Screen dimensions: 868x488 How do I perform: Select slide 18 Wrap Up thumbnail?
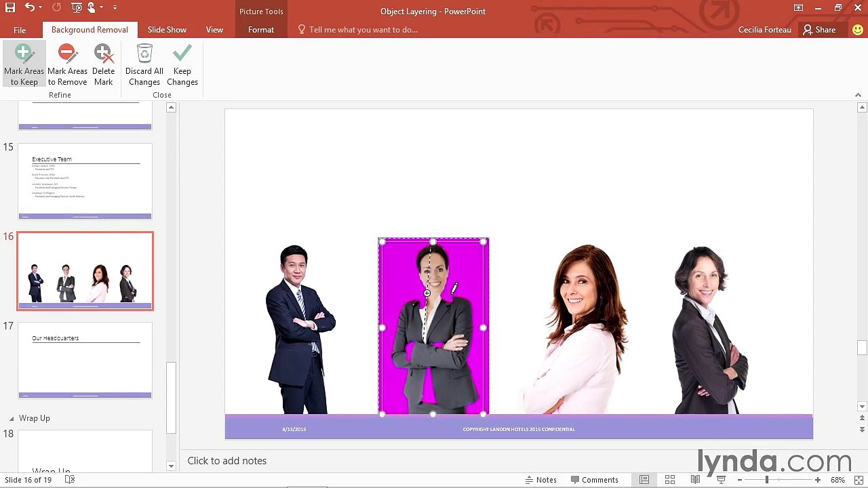[x=85, y=449]
